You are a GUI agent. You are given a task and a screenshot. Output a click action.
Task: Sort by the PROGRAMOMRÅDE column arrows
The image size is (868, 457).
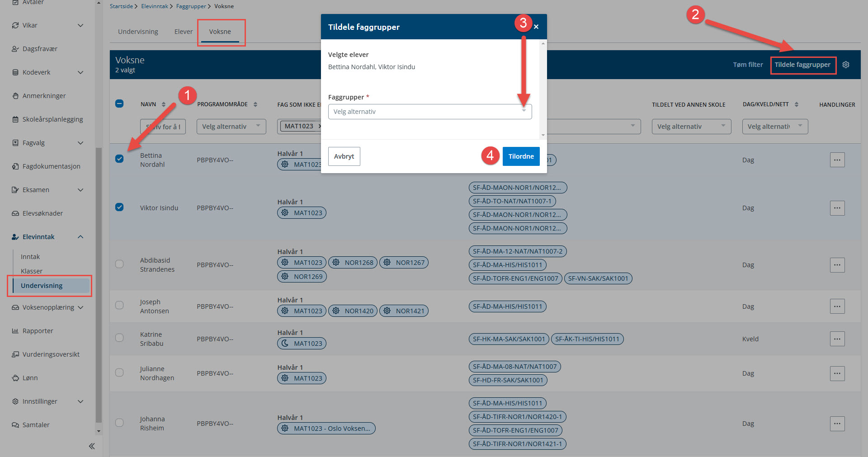pyautogui.click(x=255, y=104)
